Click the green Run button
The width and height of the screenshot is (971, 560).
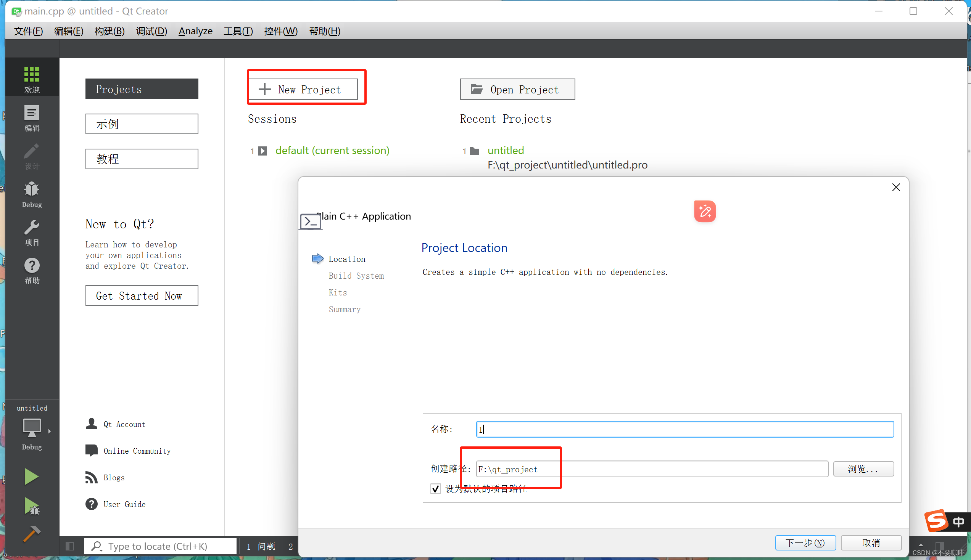(32, 477)
